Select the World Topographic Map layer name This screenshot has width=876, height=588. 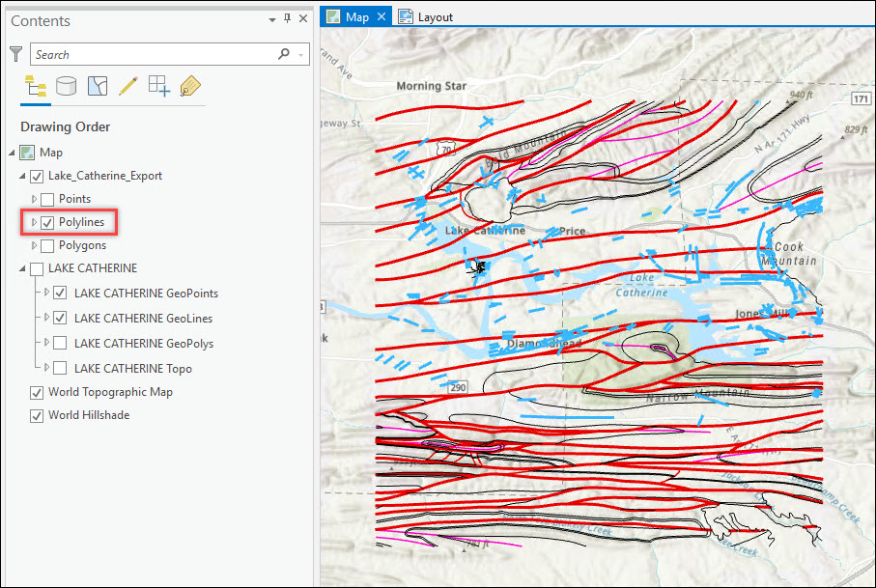pyautogui.click(x=110, y=392)
